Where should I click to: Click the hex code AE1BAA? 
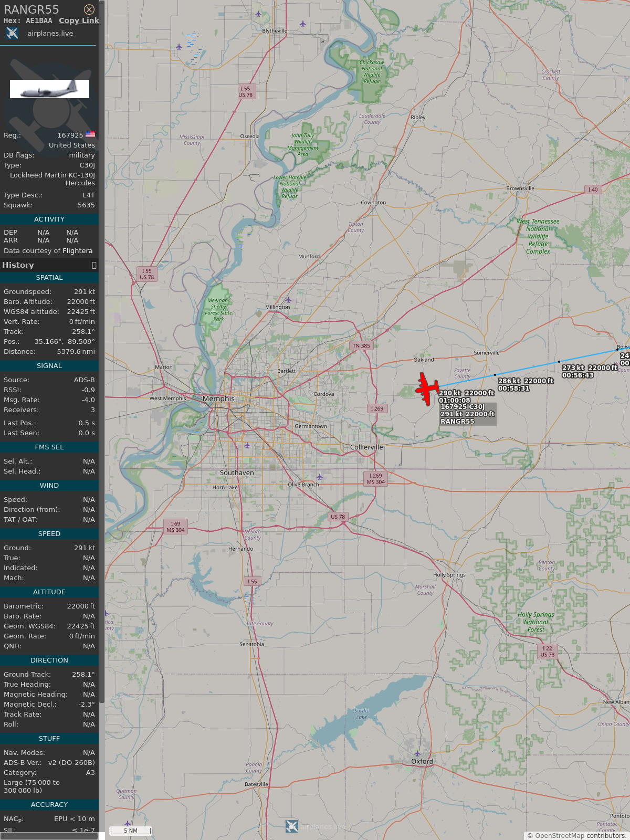[x=39, y=20]
